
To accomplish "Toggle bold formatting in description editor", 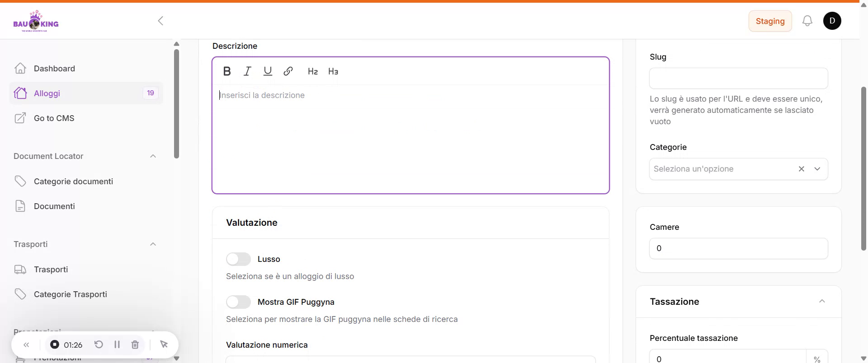I will pos(227,71).
